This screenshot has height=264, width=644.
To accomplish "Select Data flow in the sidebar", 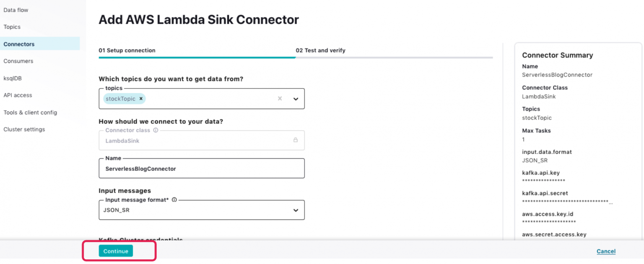I will (x=16, y=10).
